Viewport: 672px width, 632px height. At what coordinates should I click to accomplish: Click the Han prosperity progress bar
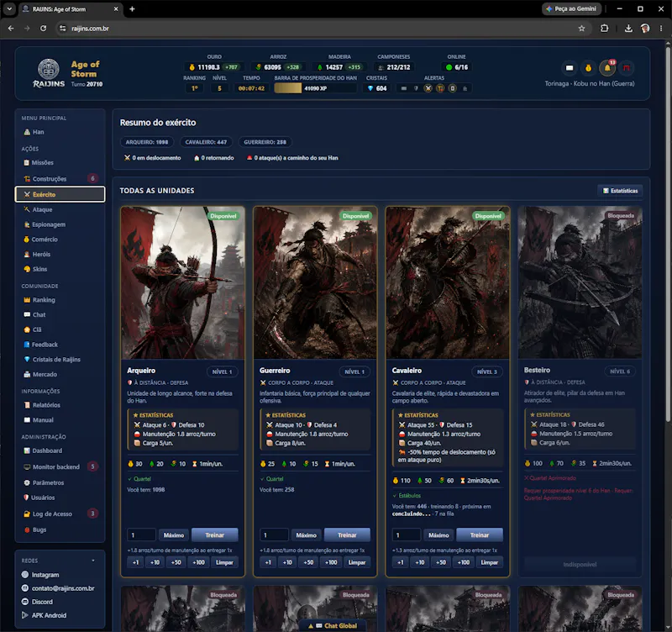point(316,88)
